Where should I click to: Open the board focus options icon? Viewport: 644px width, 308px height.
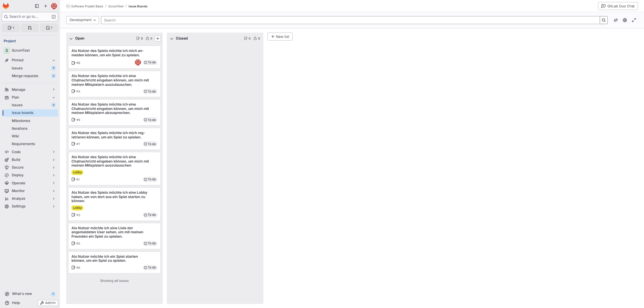[616, 20]
